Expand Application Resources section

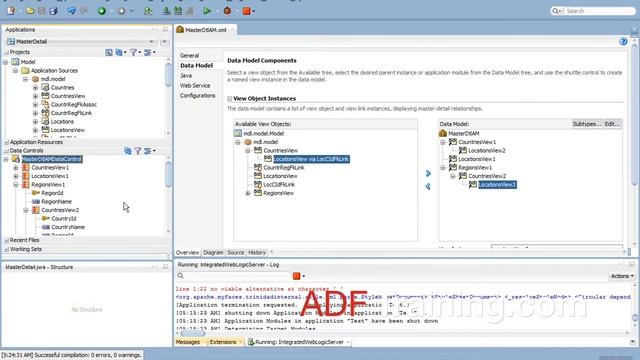pyautogui.click(x=7, y=142)
